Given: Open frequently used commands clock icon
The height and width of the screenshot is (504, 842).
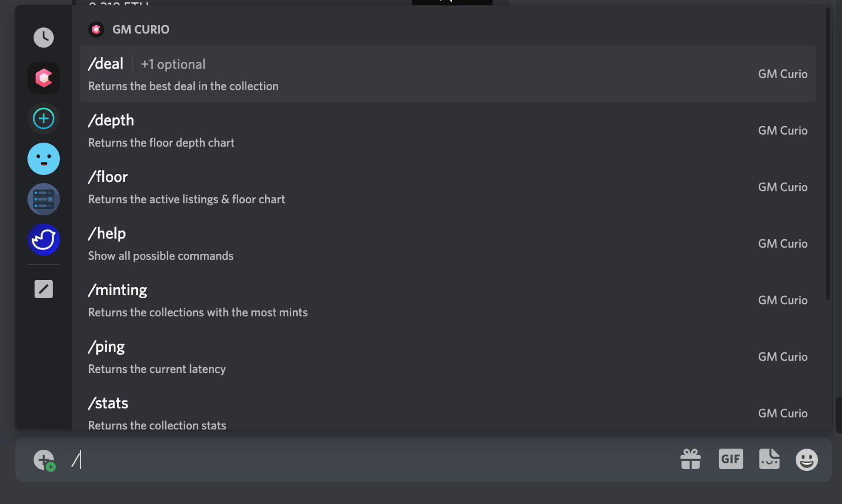Looking at the screenshot, I should tap(43, 37).
